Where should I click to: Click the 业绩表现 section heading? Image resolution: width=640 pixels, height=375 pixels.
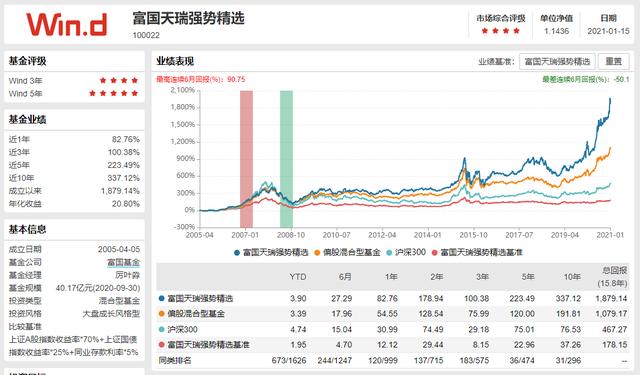175,61
